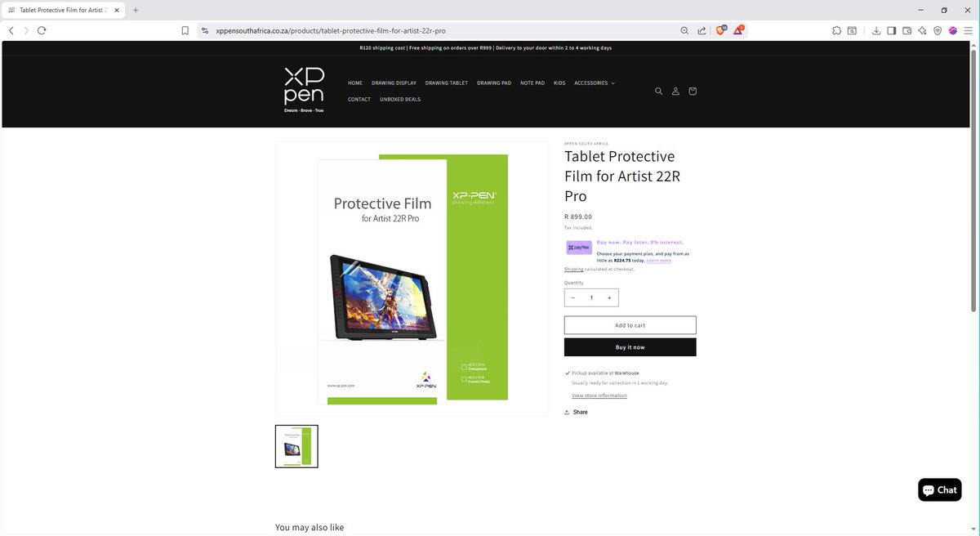Go forward with the browser forward arrow
Image resolution: width=980 pixels, height=536 pixels.
(x=26, y=30)
